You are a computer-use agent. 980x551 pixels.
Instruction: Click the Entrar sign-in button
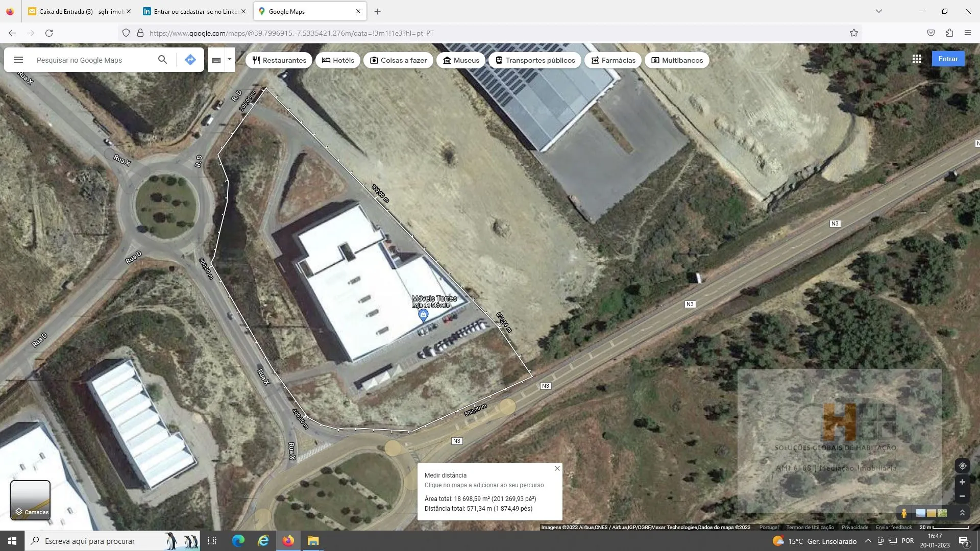(948, 59)
